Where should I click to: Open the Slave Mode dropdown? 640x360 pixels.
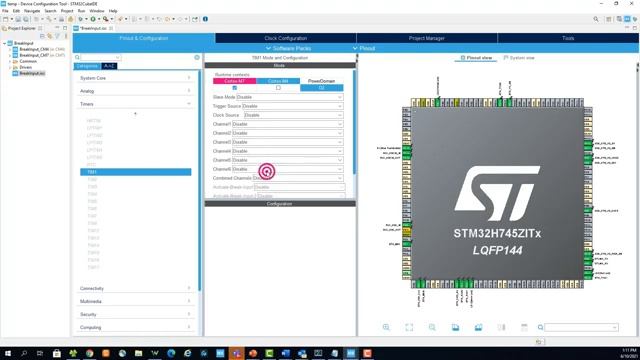290,97
